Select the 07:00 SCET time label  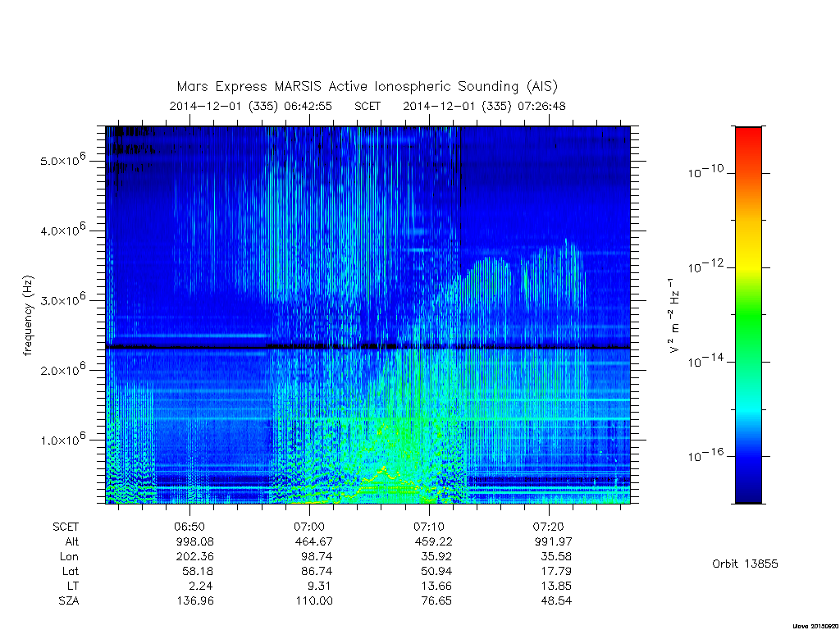309,527
